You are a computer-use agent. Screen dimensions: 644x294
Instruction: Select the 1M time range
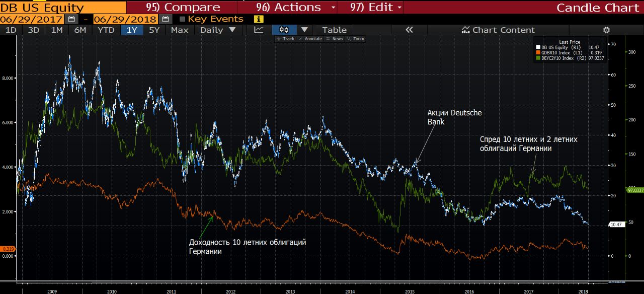[57, 30]
